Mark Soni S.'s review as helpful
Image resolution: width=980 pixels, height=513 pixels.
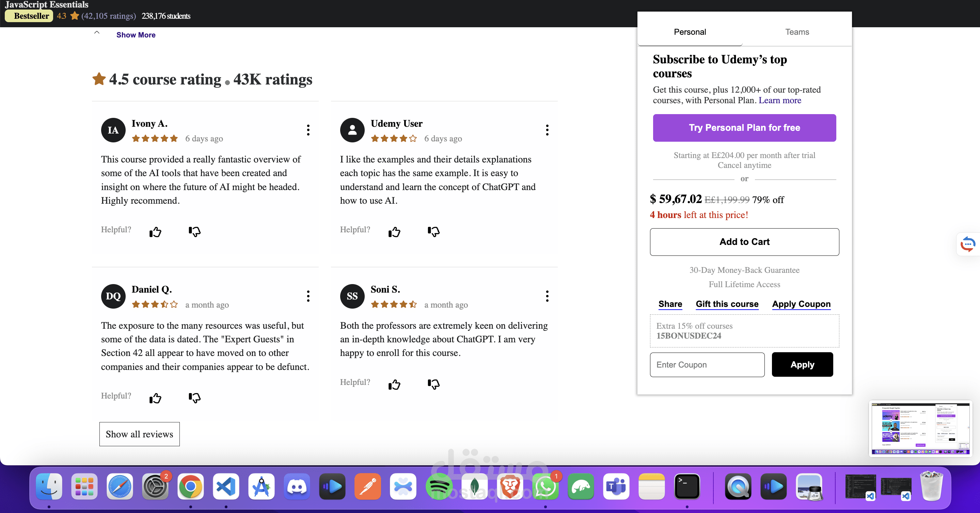394,384
